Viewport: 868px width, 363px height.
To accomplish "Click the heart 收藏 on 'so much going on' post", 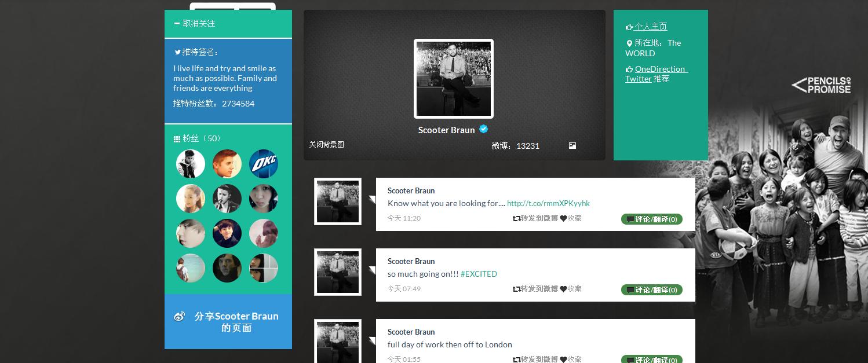I will (571, 289).
